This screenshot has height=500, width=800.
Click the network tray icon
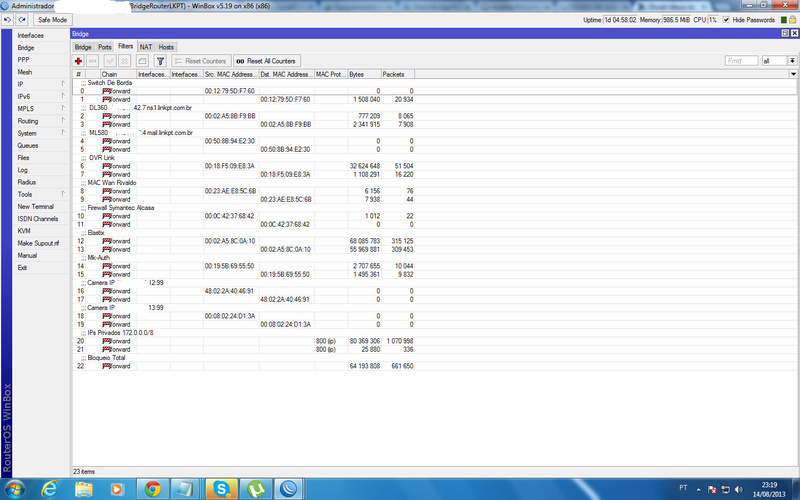coord(726,490)
